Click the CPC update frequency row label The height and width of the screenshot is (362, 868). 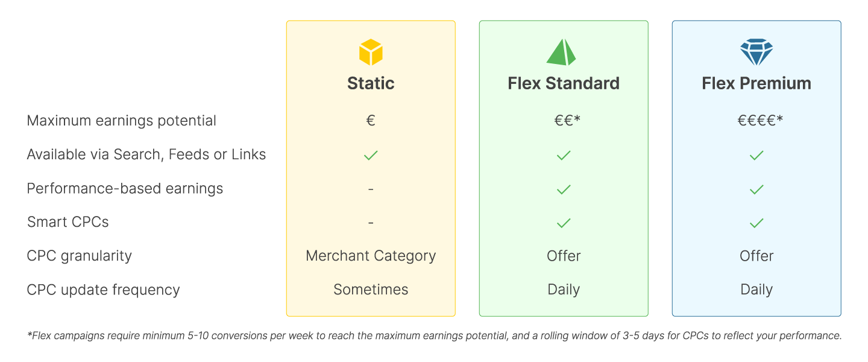point(104,290)
